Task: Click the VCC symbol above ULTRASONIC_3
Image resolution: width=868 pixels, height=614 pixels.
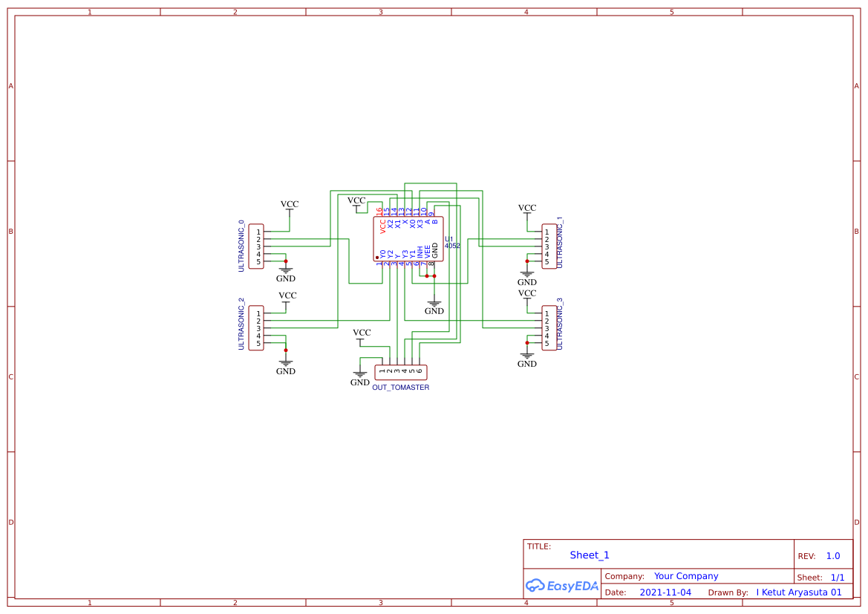Action: pos(526,295)
